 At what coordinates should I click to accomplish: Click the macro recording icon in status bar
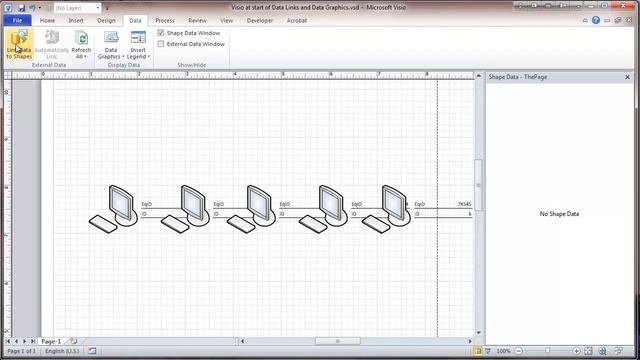[92, 351]
